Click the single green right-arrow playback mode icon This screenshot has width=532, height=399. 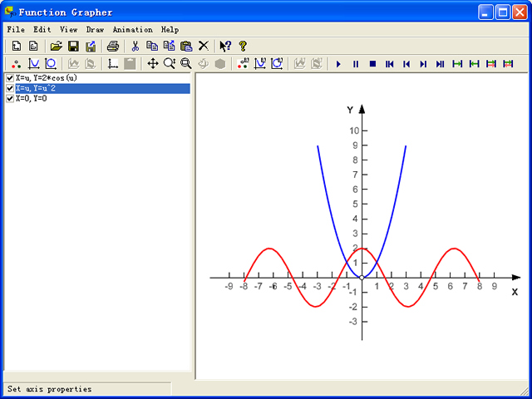click(x=457, y=63)
